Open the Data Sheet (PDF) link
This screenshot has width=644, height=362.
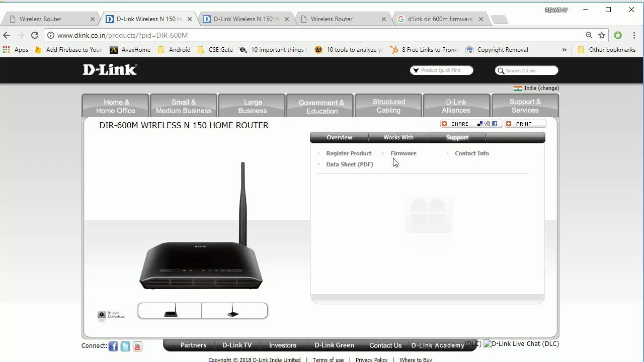tap(350, 164)
